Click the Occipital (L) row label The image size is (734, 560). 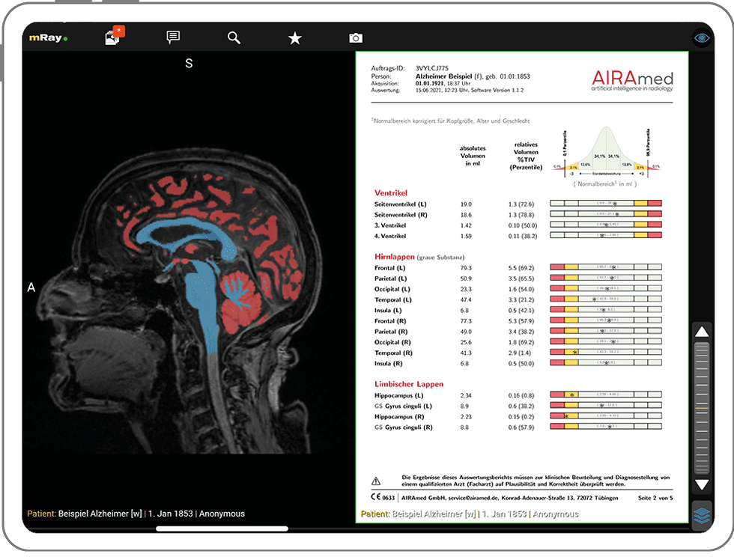(392, 290)
